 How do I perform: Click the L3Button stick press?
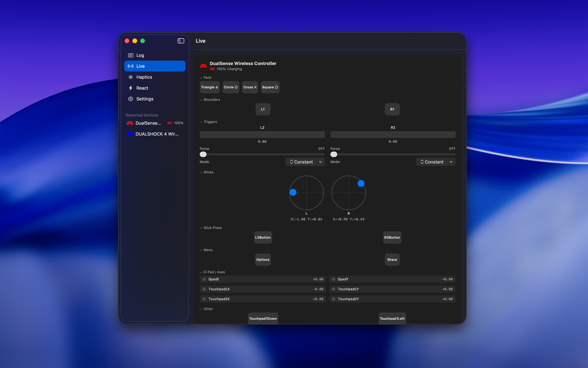coord(263,238)
